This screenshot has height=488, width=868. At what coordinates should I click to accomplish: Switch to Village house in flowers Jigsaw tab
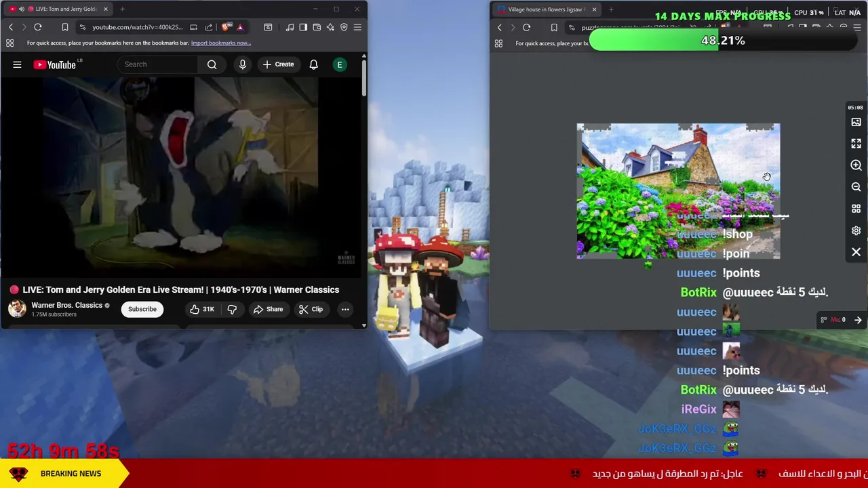[x=546, y=9]
